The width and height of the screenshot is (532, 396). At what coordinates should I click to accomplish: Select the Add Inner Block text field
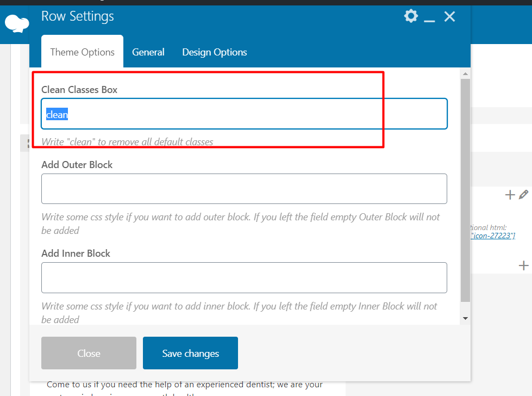point(244,277)
